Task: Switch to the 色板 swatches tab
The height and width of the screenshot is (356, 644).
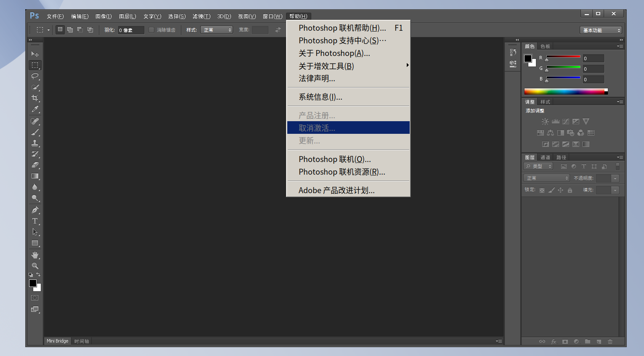Action: (545, 46)
